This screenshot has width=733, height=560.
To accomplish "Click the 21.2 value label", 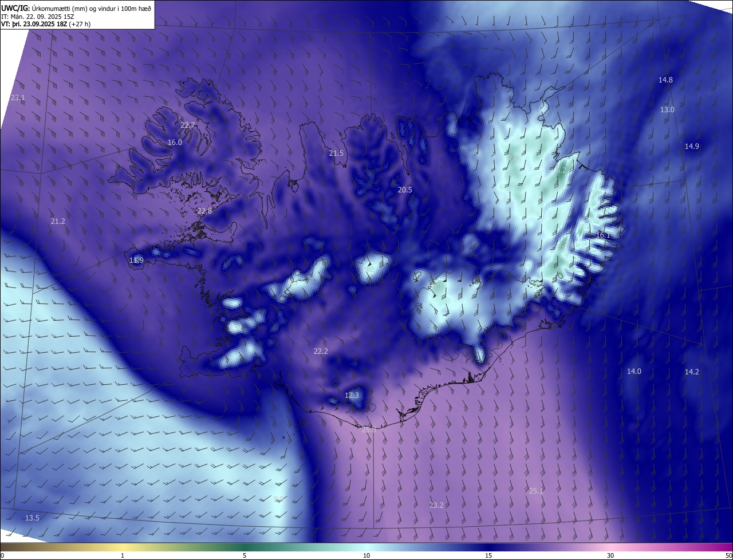I will coord(58,221).
